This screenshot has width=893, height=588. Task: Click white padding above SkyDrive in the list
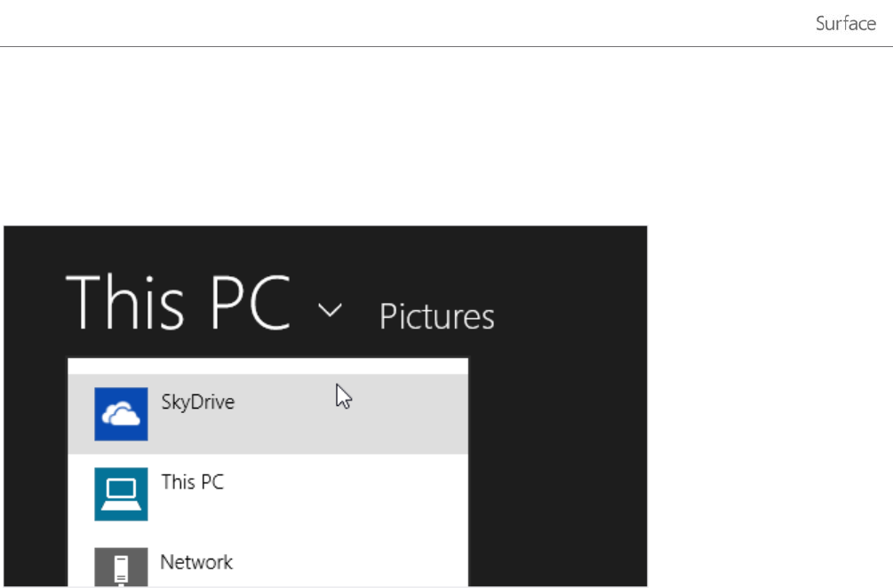coord(267,366)
